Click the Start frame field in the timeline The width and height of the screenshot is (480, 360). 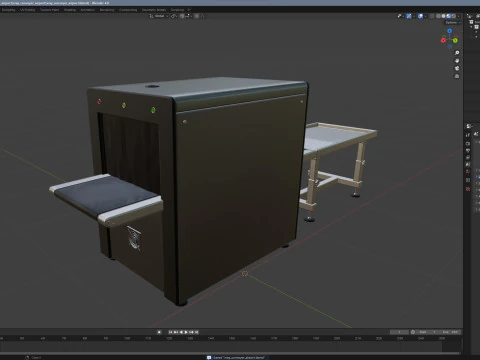click(x=428, y=332)
